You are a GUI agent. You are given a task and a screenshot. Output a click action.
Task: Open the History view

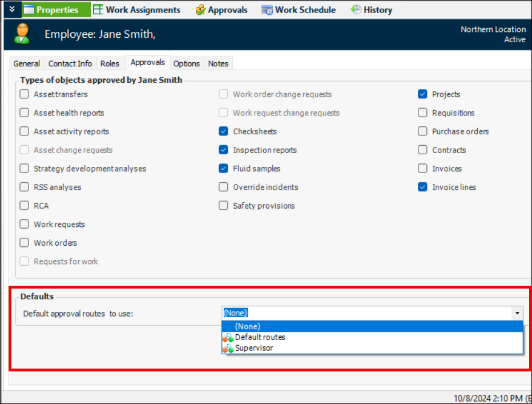[x=372, y=10]
